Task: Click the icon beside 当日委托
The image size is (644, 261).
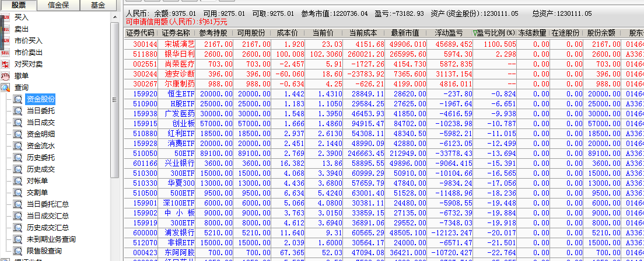Action: (x=17, y=111)
